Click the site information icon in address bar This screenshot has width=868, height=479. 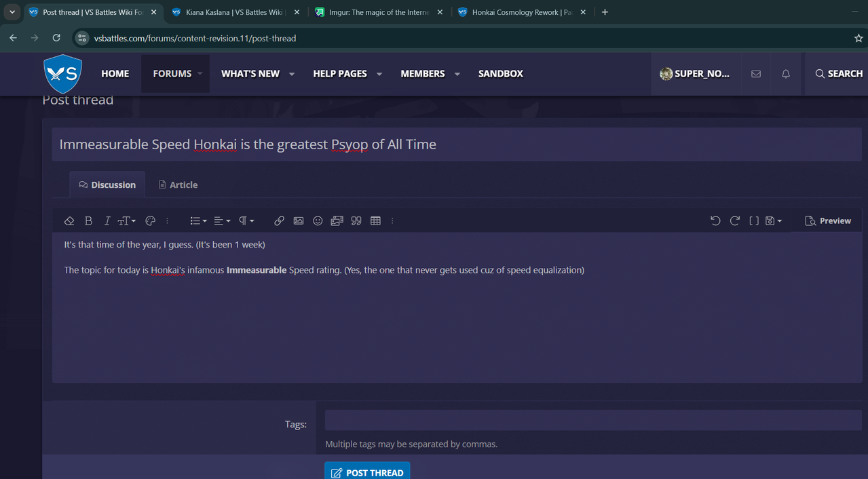[81, 38]
